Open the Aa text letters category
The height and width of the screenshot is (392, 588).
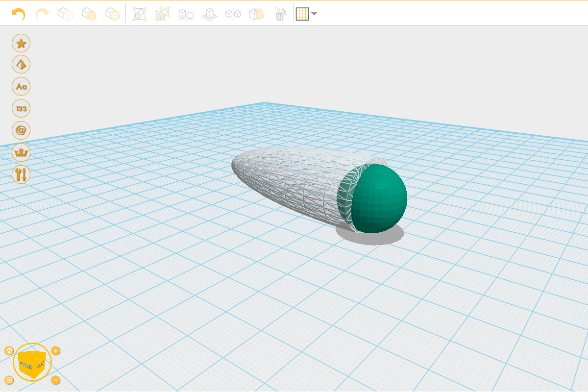pyautogui.click(x=21, y=86)
